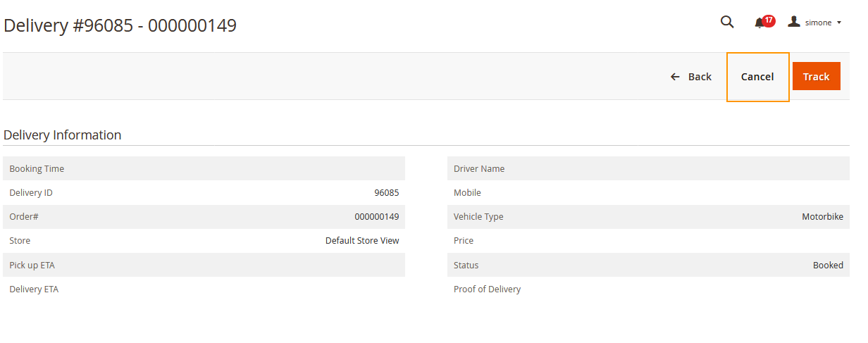Click the Proof of Delivery row
The width and height of the screenshot is (868, 343).
pos(648,289)
